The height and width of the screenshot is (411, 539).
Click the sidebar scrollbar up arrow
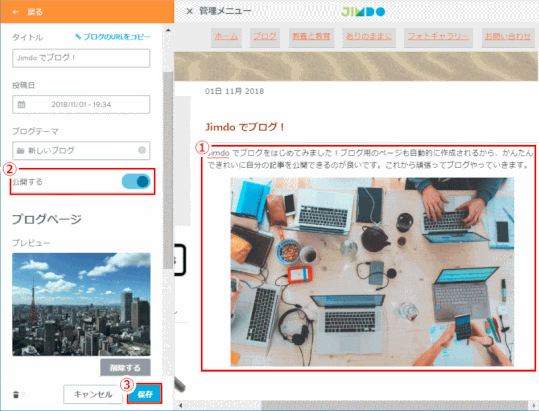168,30
